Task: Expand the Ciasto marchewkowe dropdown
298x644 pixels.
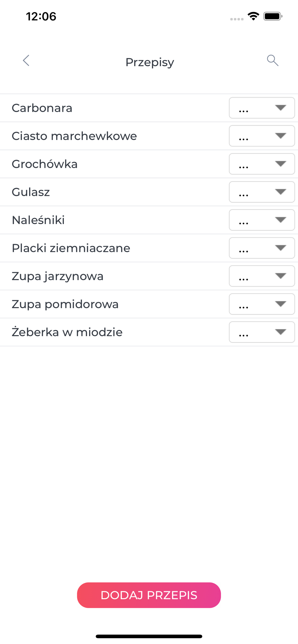Action: [x=262, y=136]
